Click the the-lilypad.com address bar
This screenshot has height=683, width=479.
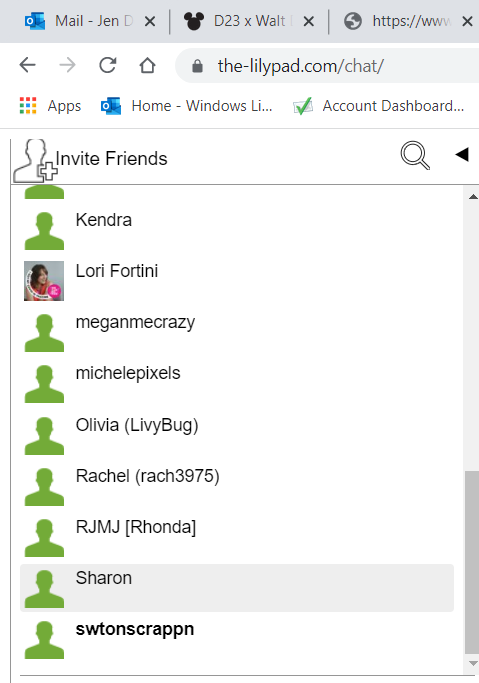click(x=327, y=66)
